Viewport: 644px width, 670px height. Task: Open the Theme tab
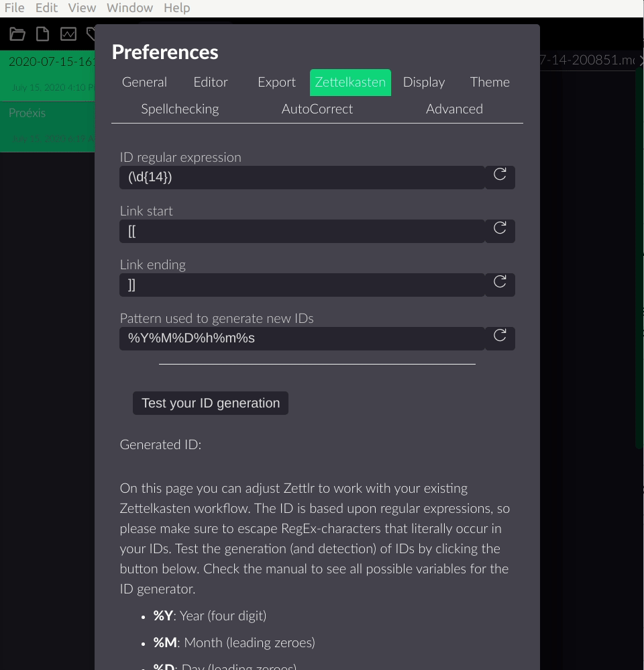tap(490, 83)
